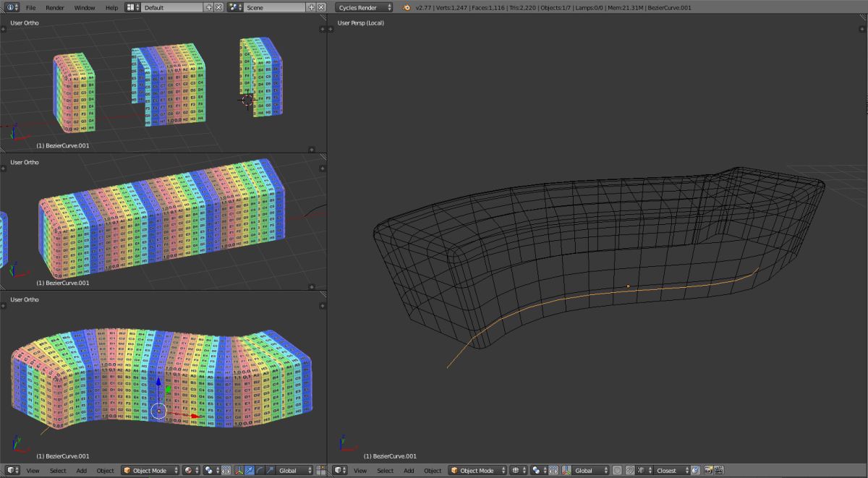The width and height of the screenshot is (868, 478).
Task: Toggle manipulate center points in right viewport
Action: pyautogui.click(x=553, y=471)
